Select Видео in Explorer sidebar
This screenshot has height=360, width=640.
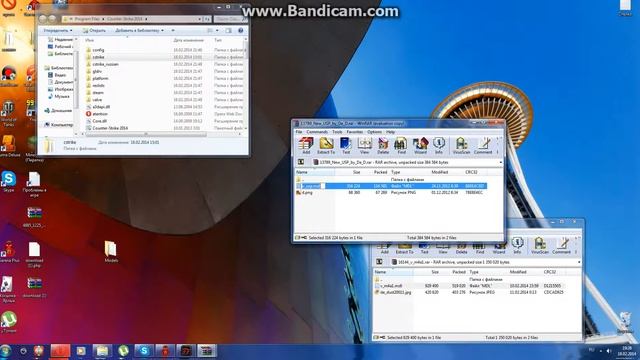coord(57,75)
